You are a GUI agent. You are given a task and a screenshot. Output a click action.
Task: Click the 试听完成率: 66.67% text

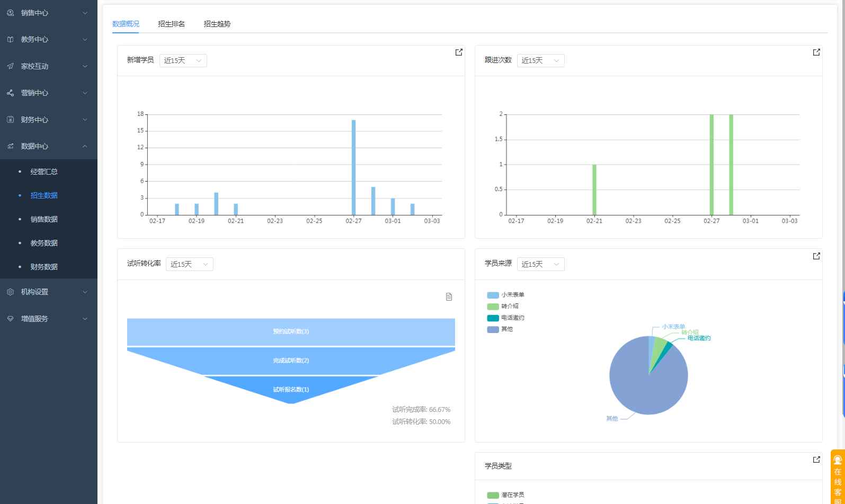point(421,410)
